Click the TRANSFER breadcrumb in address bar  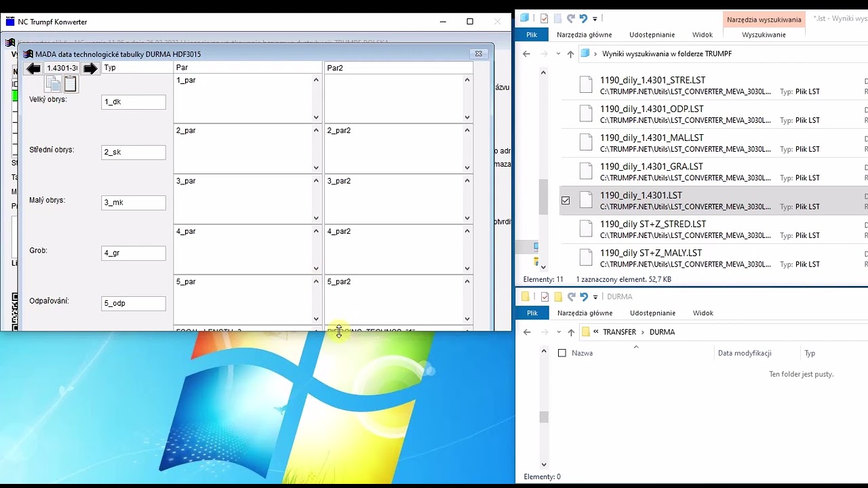620,332
